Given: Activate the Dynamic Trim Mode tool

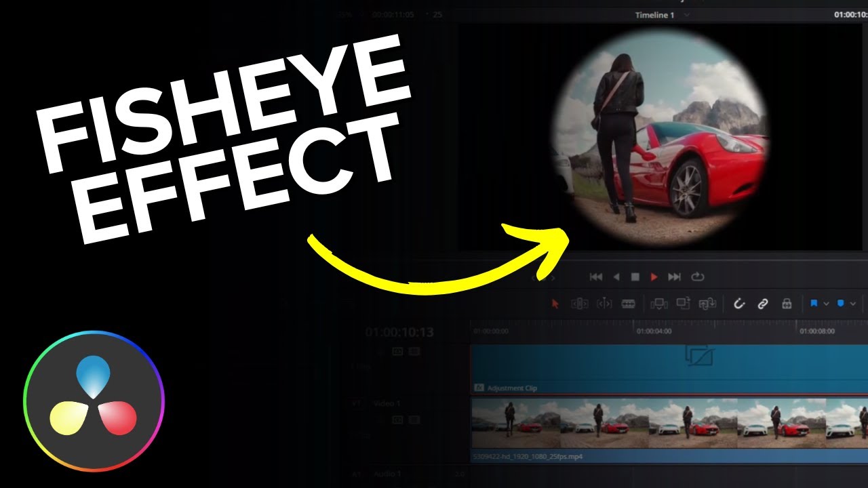Looking at the screenshot, I should [604, 304].
